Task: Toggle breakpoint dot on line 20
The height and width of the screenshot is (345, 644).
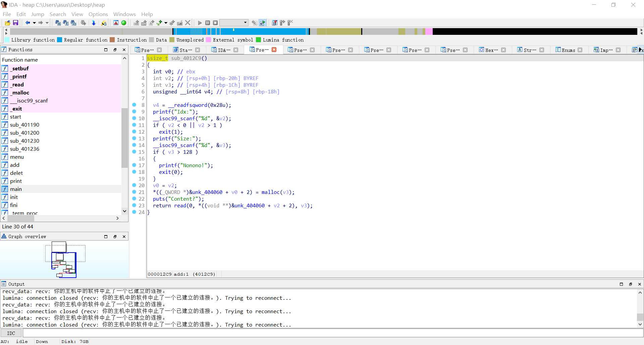Action: (134, 185)
